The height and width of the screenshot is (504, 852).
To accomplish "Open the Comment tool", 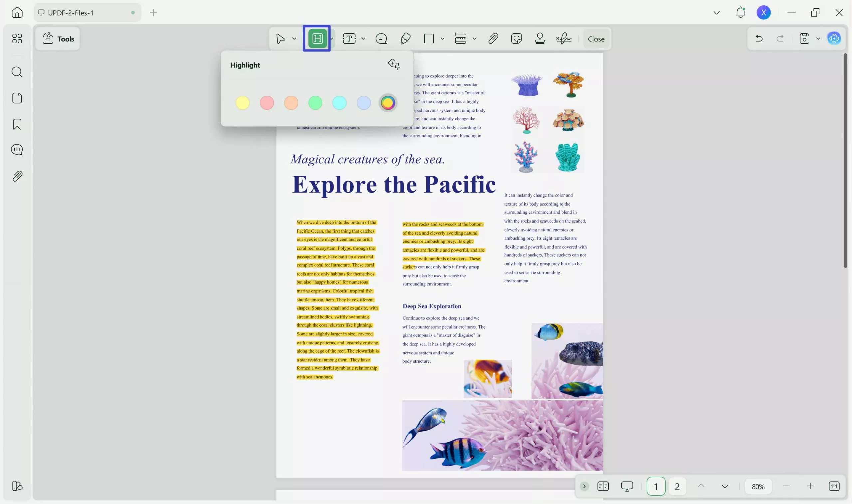I will pos(381,38).
